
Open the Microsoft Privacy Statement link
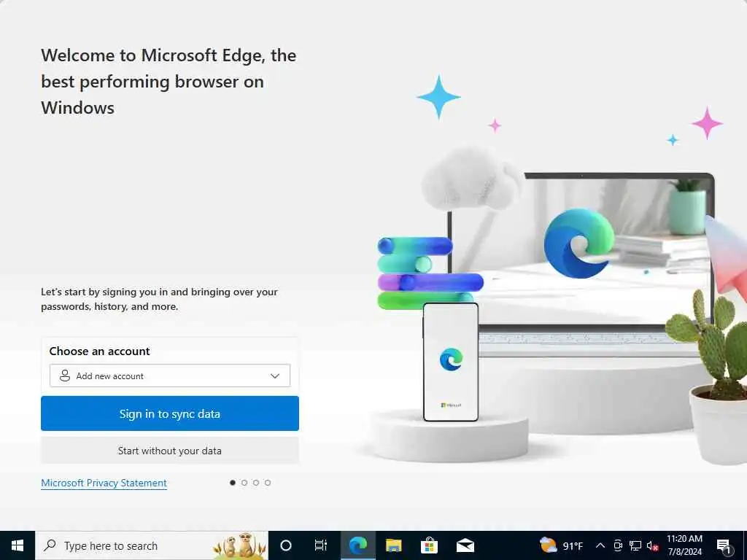coord(104,483)
